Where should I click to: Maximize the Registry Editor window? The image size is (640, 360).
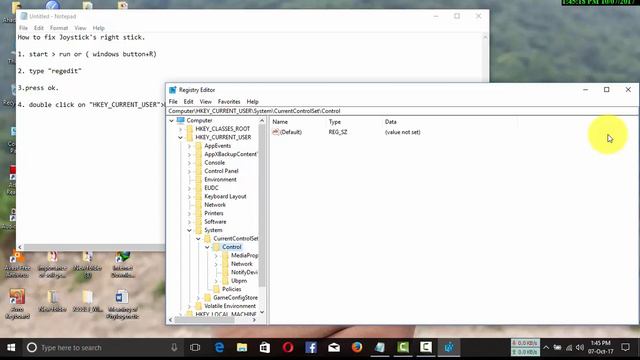tap(607, 90)
